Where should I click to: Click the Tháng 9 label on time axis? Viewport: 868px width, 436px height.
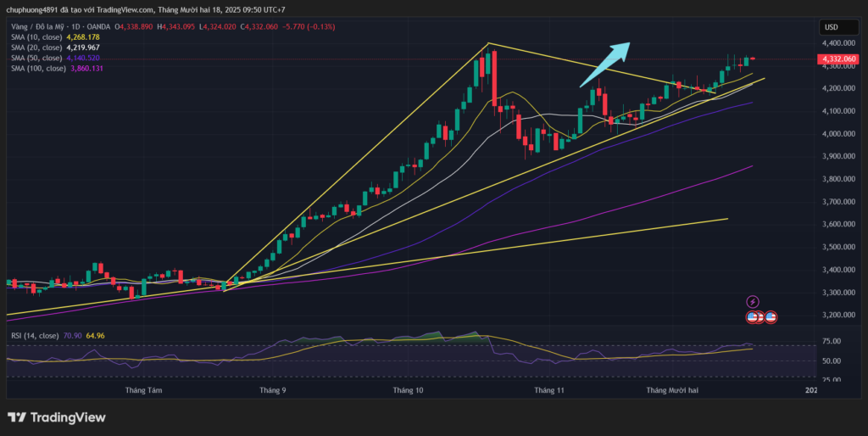(273, 390)
